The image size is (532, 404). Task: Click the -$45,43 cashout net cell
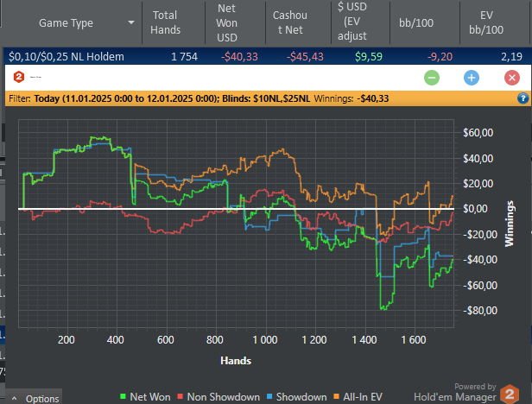(305, 56)
